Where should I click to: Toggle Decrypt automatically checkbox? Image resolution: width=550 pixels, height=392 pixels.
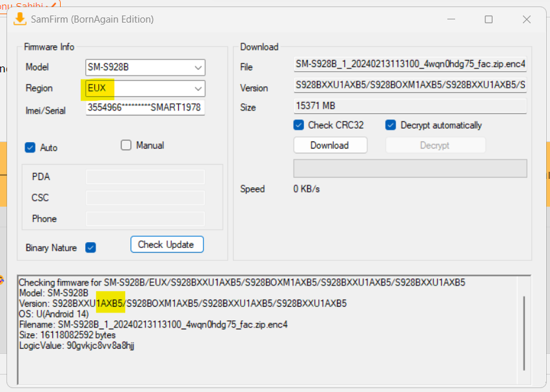point(391,125)
